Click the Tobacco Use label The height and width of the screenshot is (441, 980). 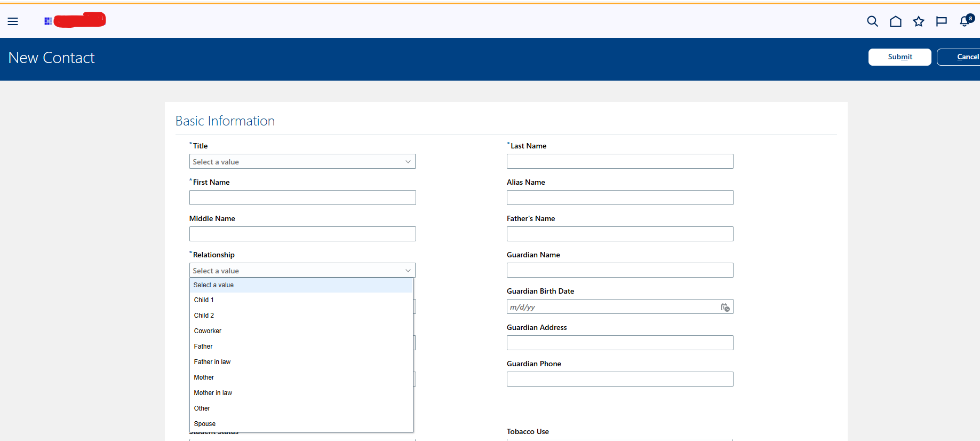click(528, 431)
